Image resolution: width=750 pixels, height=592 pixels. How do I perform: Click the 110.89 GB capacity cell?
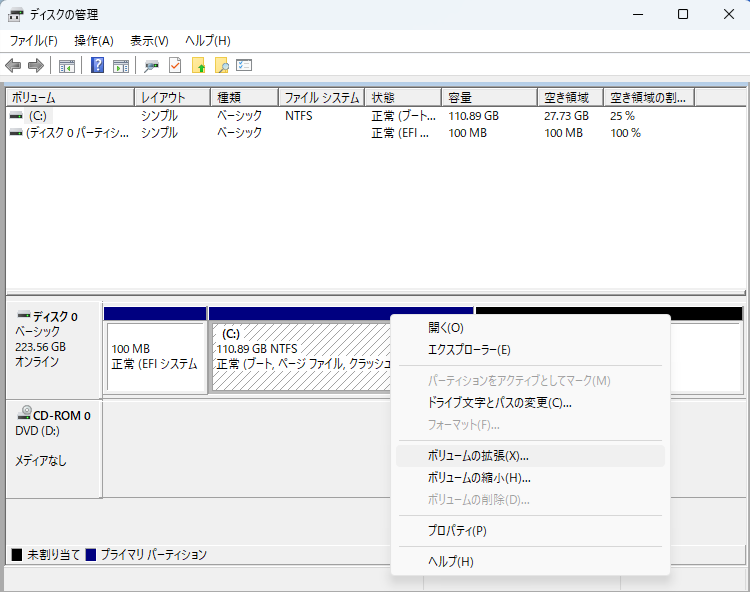(x=474, y=116)
